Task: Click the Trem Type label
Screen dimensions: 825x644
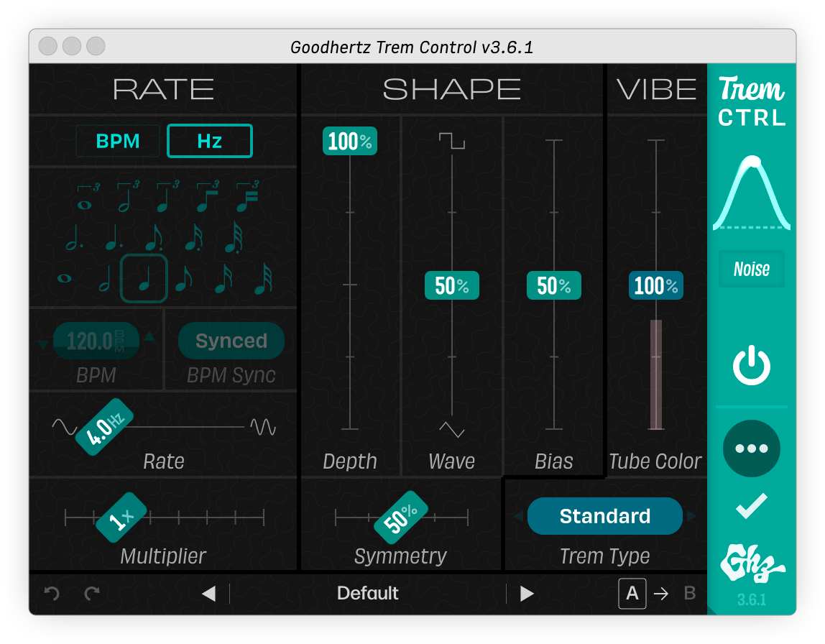Action: tap(604, 556)
